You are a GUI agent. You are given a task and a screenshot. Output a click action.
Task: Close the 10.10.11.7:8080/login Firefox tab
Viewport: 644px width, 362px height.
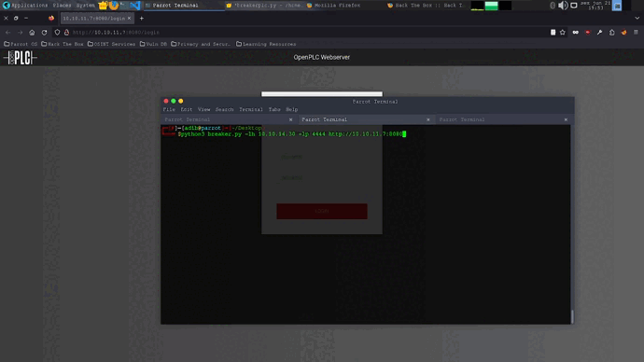point(129,18)
